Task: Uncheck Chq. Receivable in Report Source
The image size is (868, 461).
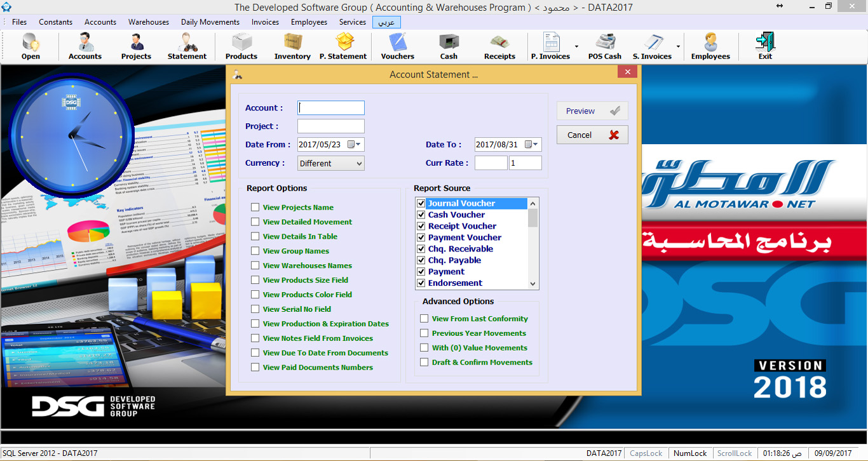Action: pos(421,249)
